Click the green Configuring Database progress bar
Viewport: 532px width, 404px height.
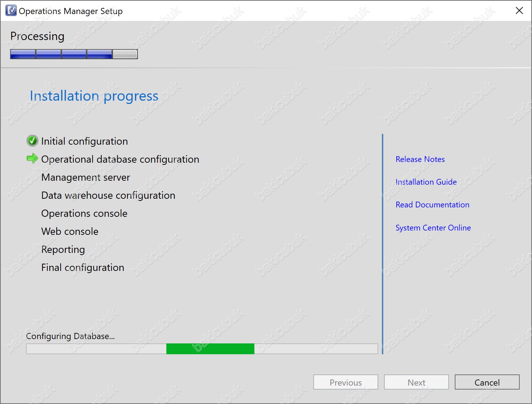click(202, 349)
